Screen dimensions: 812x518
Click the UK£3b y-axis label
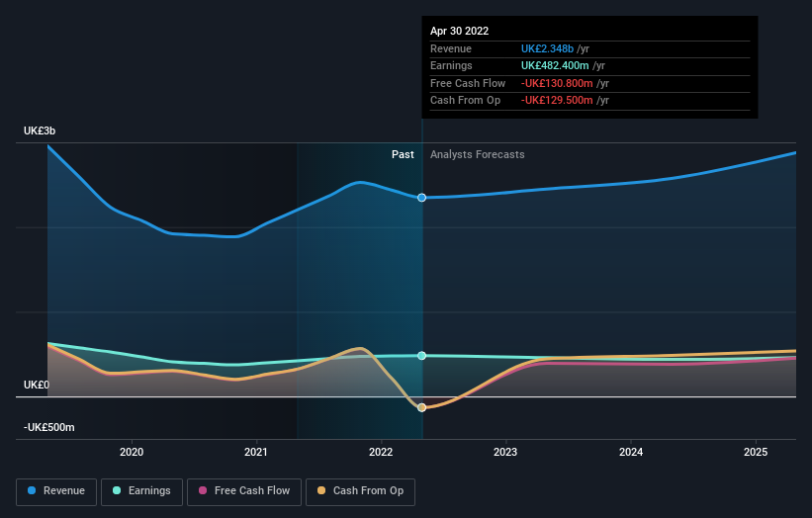tap(40, 130)
